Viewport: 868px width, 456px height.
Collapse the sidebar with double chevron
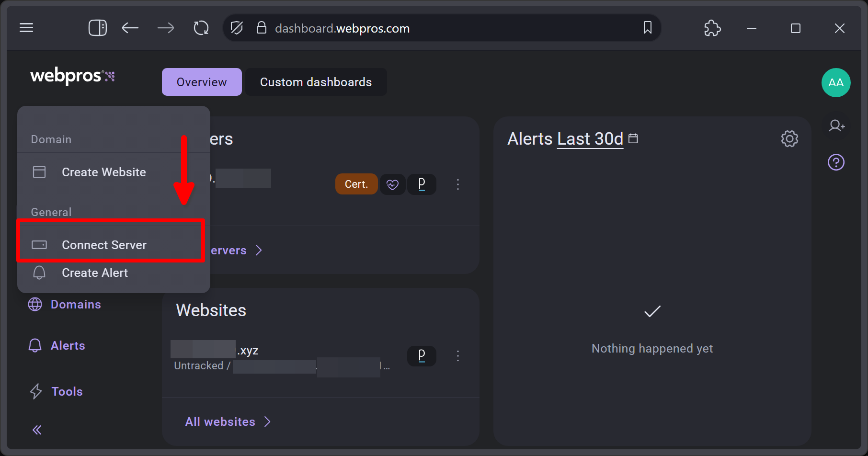(x=37, y=430)
